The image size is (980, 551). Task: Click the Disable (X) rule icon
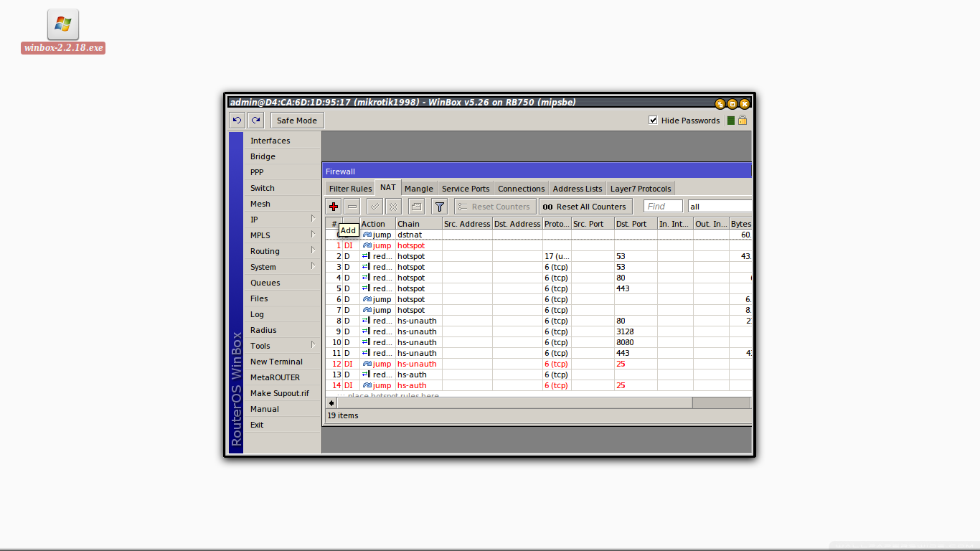[x=393, y=207]
